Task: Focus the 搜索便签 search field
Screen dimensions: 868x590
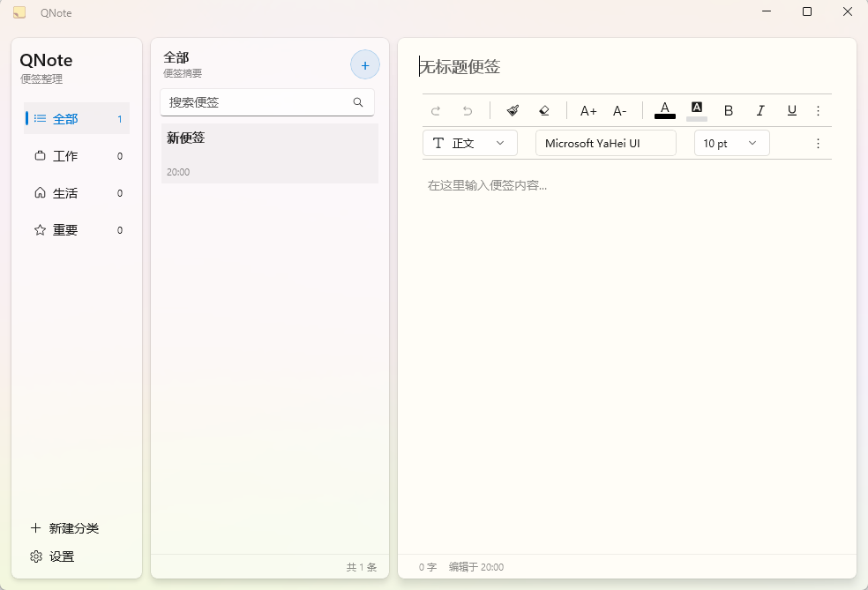Action: [267, 102]
